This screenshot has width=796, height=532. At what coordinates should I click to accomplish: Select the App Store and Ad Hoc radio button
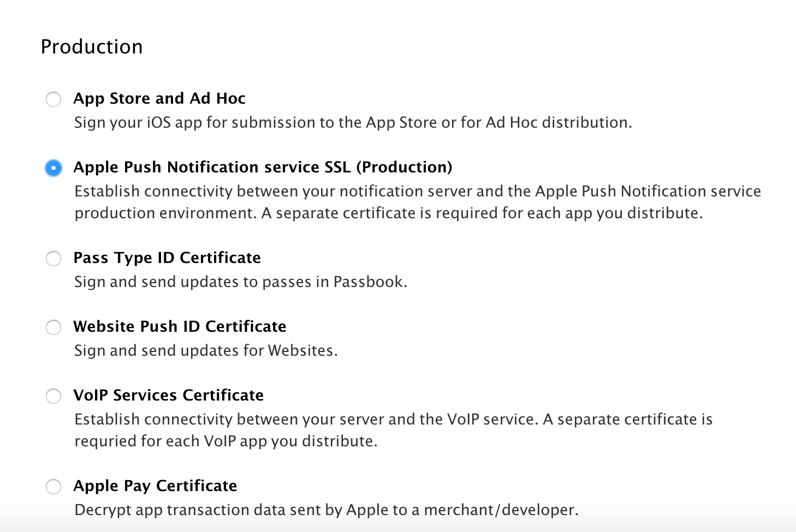pyautogui.click(x=54, y=99)
